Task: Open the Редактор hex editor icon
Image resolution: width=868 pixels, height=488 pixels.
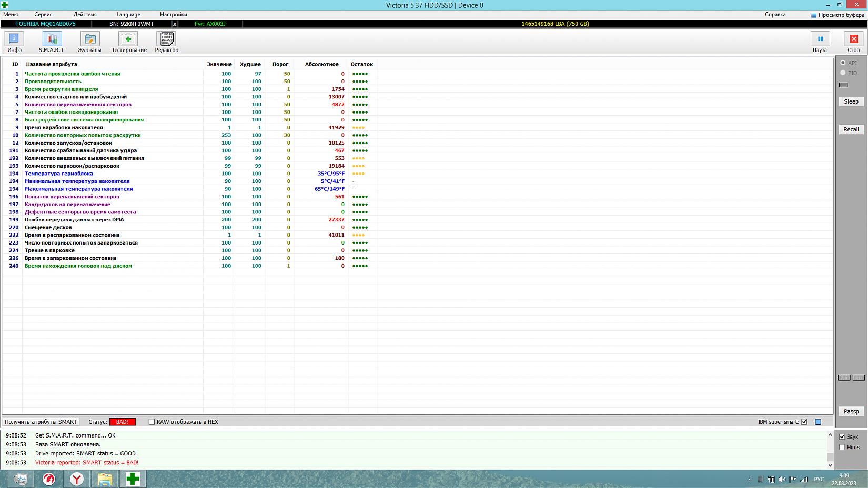Action: (166, 39)
